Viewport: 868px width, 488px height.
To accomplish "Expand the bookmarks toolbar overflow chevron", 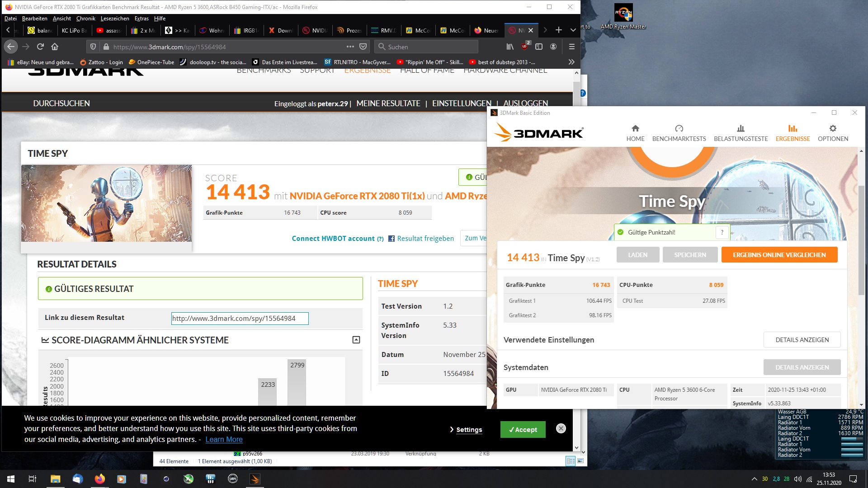I will pos(571,62).
